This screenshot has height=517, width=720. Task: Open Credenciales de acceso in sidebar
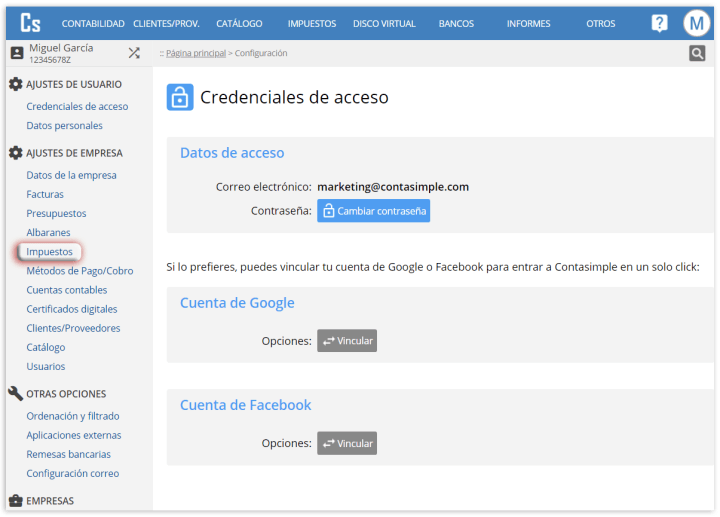pyautogui.click(x=77, y=107)
